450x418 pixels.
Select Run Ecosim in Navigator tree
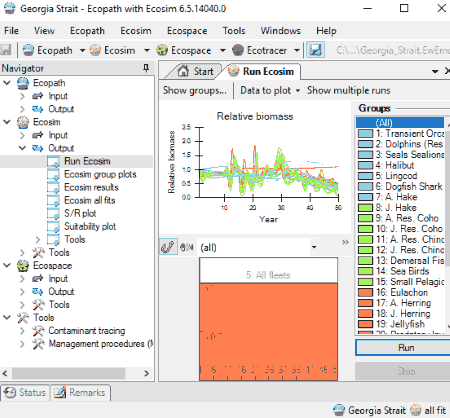click(x=87, y=161)
